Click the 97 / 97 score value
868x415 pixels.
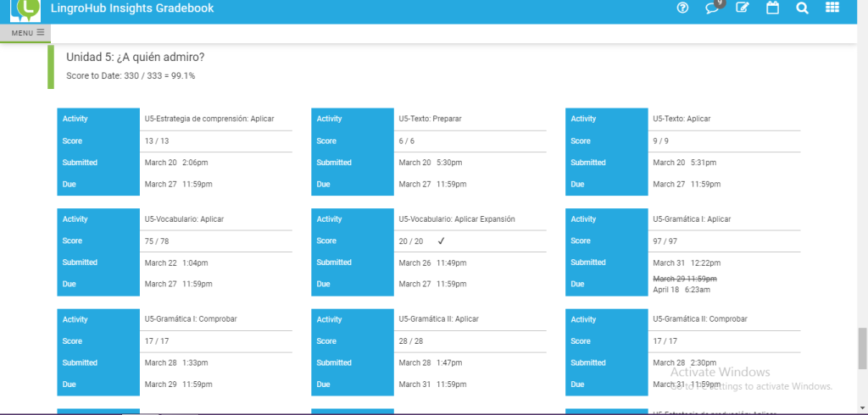point(665,241)
